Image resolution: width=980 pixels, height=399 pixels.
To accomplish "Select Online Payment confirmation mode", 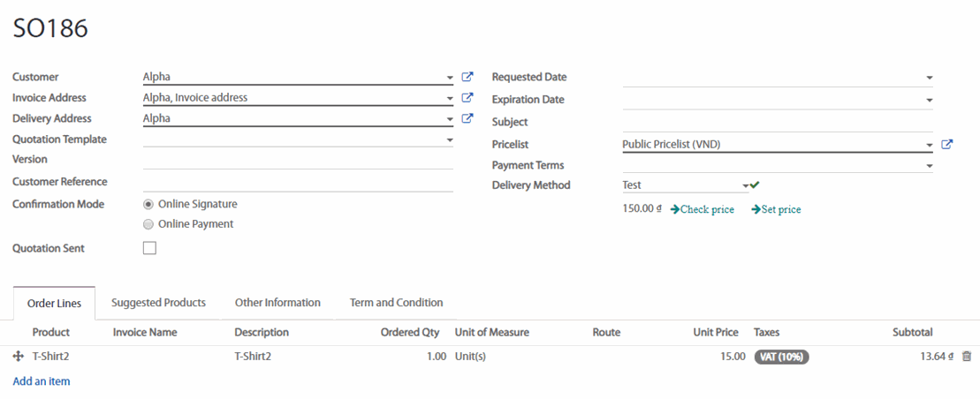I will point(148,224).
